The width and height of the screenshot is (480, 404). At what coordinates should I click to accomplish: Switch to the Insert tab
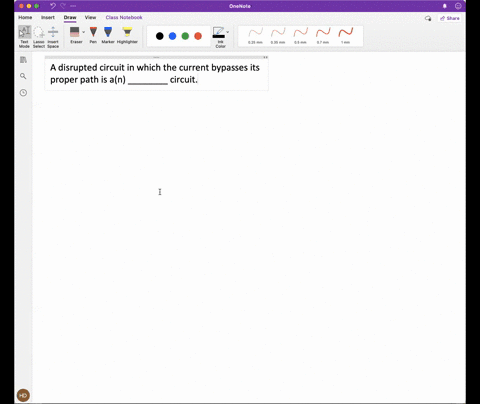pyautogui.click(x=48, y=17)
